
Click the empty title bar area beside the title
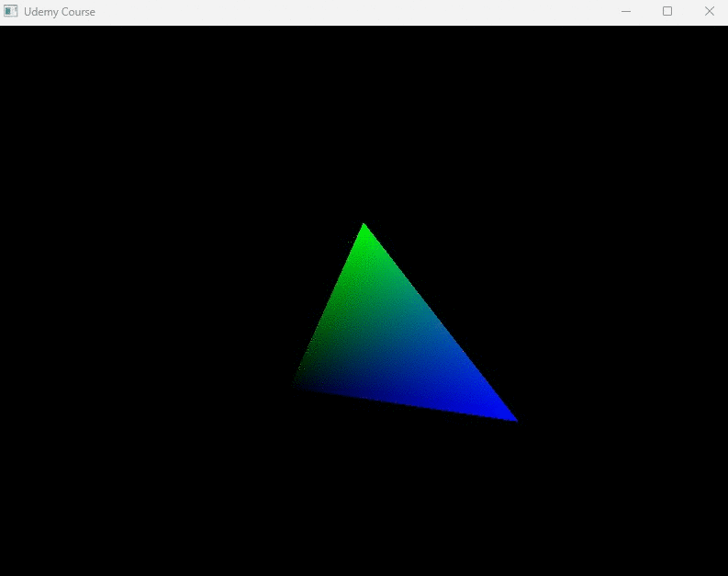pyautogui.click(x=349, y=12)
